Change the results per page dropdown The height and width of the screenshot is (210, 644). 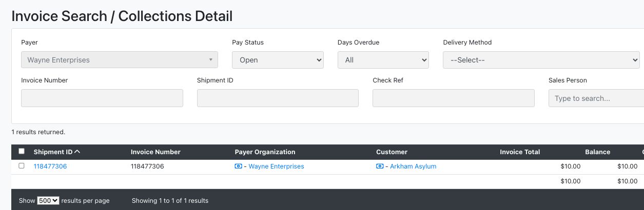pyautogui.click(x=48, y=201)
